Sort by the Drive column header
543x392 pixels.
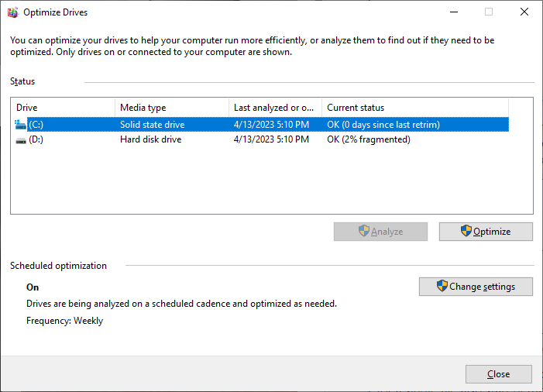click(64, 108)
